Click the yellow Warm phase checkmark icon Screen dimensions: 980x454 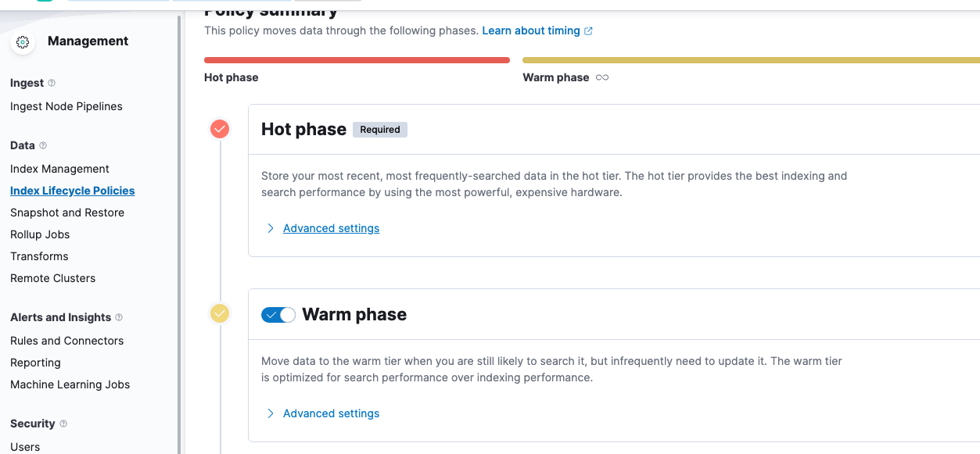point(220,314)
